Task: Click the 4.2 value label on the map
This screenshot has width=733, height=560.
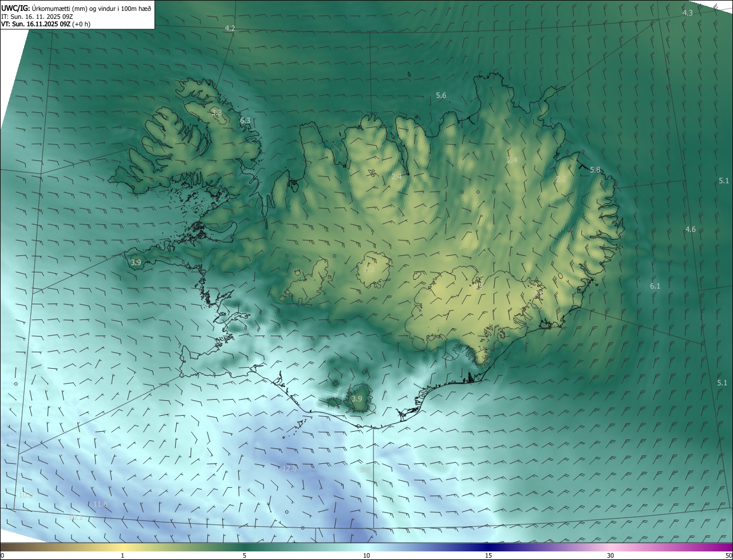Action: pyautogui.click(x=230, y=28)
